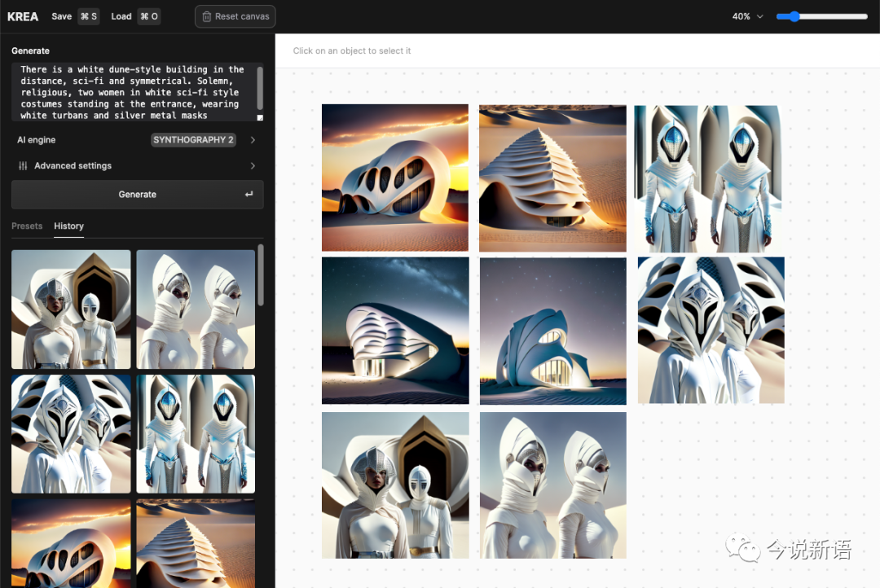Select history thumbnail of layered pyramid dune
Viewport: 880px width, 588px height.
[196, 543]
